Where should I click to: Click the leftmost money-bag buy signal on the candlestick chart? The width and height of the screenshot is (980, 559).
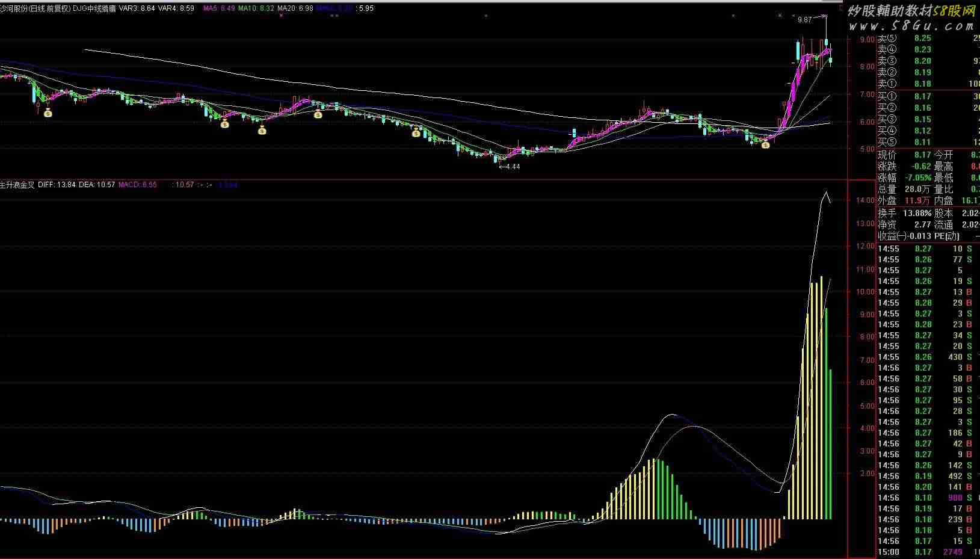coord(48,112)
